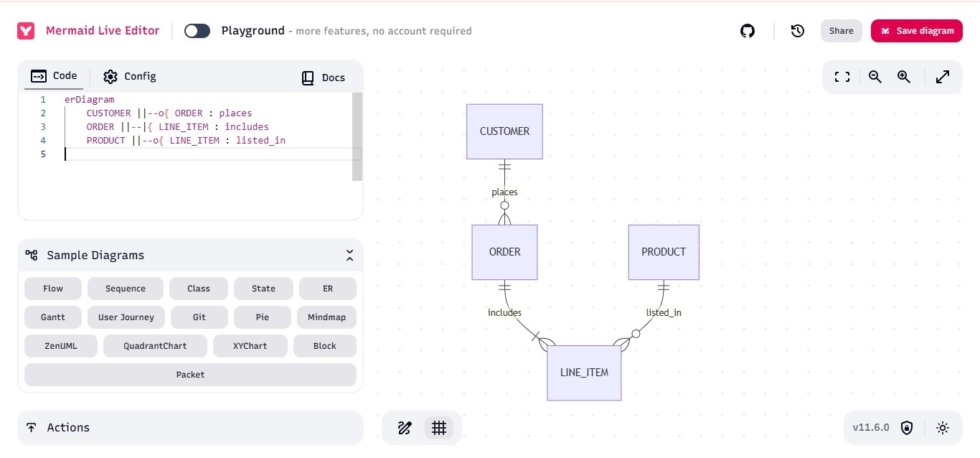The image size is (980, 458).
Task: Click the 'places' relationship label
Action: click(x=504, y=192)
